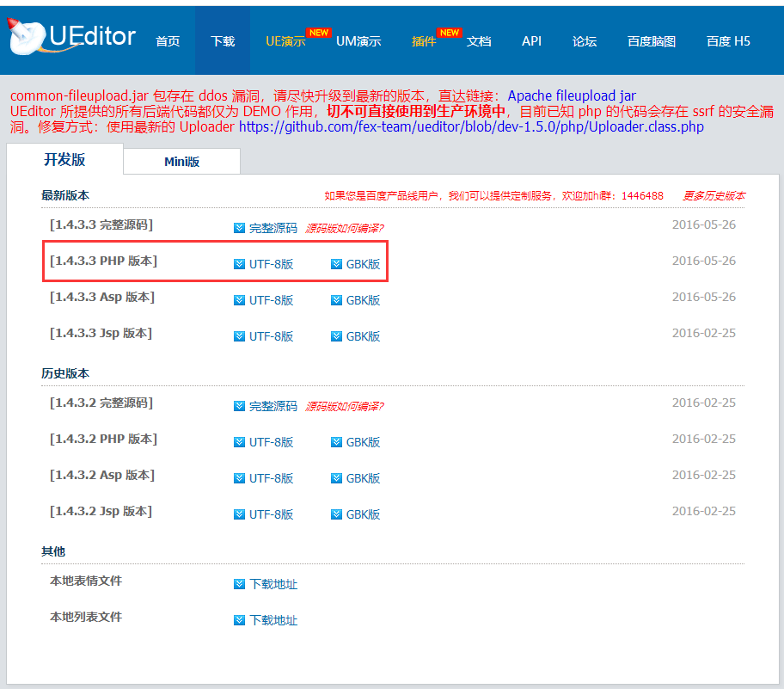Click download icon for 1.4.3.2 Asp UTF-8版

click(240, 478)
